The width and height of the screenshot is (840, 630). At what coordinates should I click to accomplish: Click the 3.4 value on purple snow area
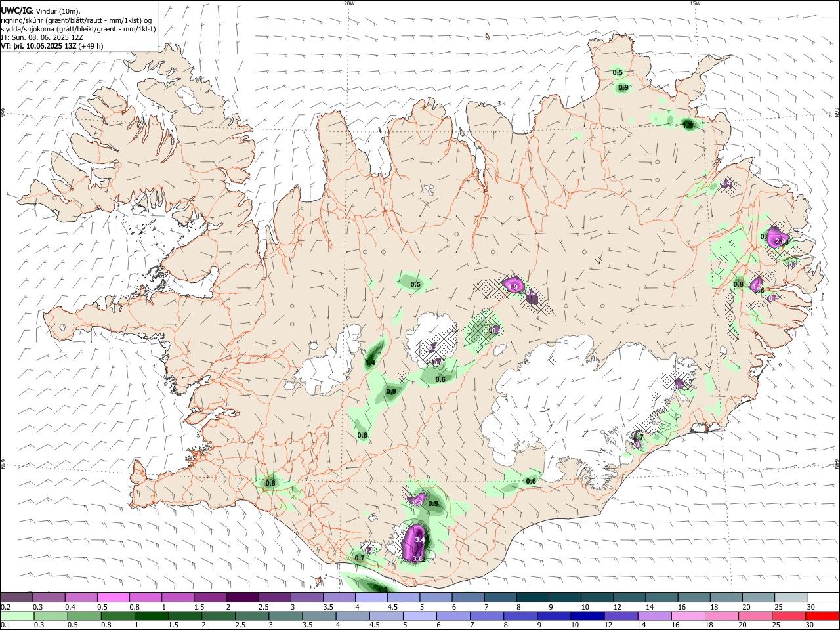pos(421,540)
